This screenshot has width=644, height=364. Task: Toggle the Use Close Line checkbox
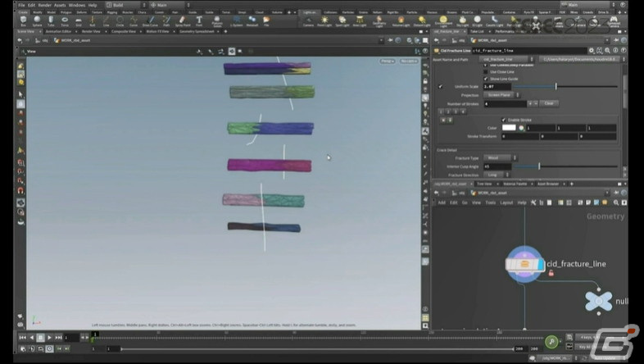[486, 72]
